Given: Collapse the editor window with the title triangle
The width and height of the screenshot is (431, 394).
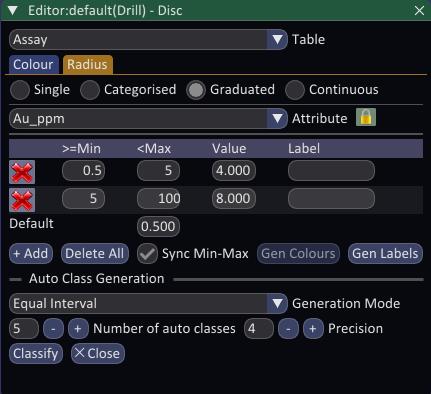Looking at the screenshot, I should (13, 10).
